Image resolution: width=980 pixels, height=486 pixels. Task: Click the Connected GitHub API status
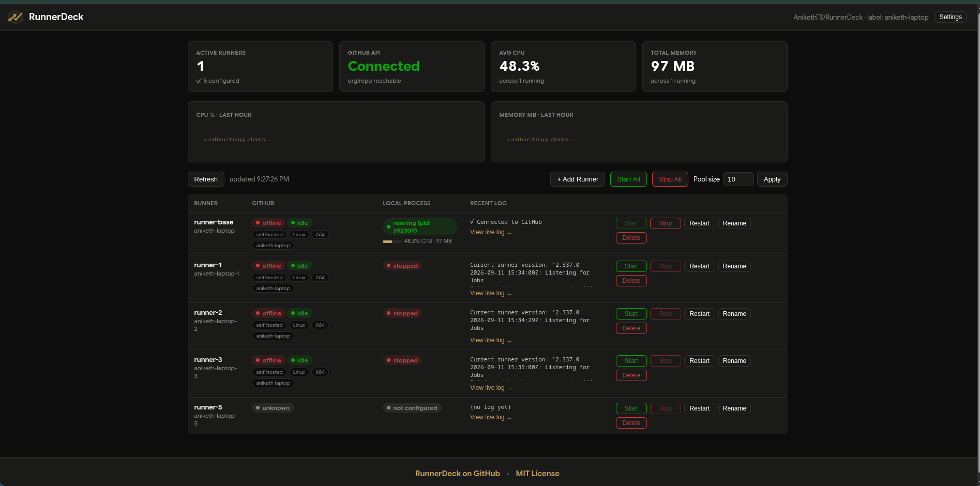pos(384,66)
